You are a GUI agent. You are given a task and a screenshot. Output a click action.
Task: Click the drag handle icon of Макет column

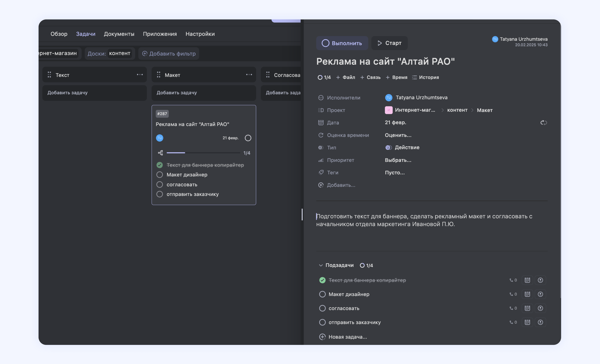(159, 75)
